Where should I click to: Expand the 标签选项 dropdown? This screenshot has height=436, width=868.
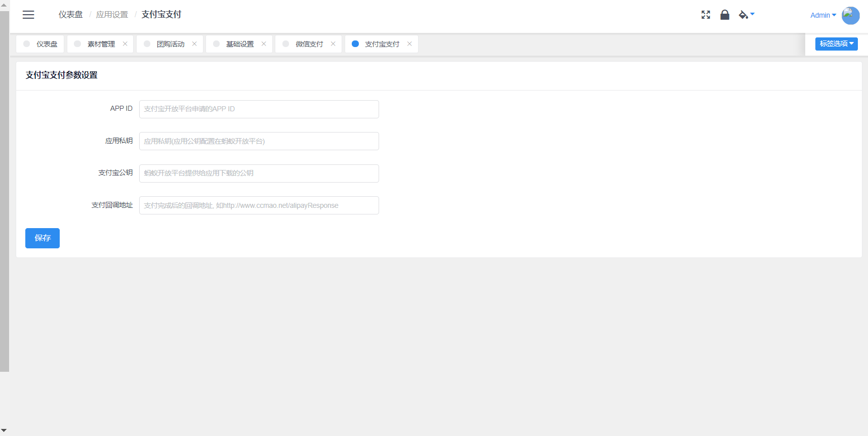point(836,44)
